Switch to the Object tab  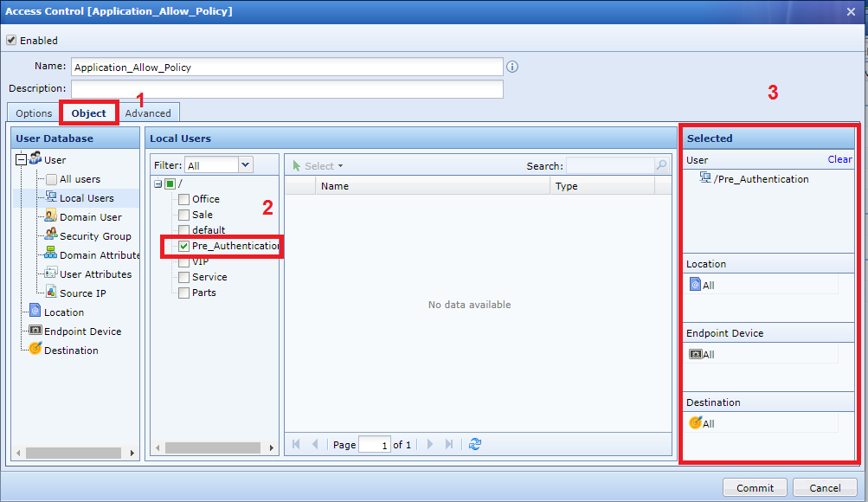(x=88, y=113)
